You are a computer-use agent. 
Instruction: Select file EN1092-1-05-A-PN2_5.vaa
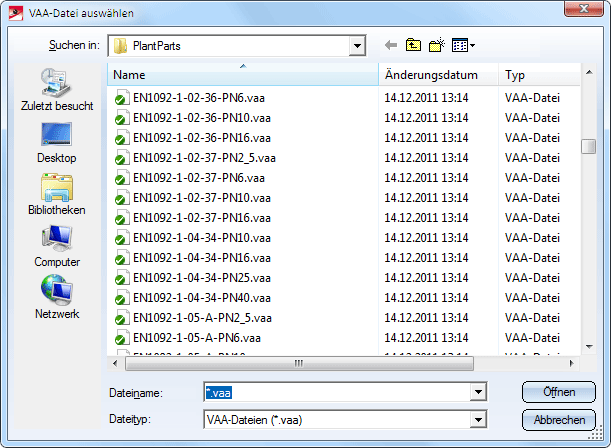[202, 318]
